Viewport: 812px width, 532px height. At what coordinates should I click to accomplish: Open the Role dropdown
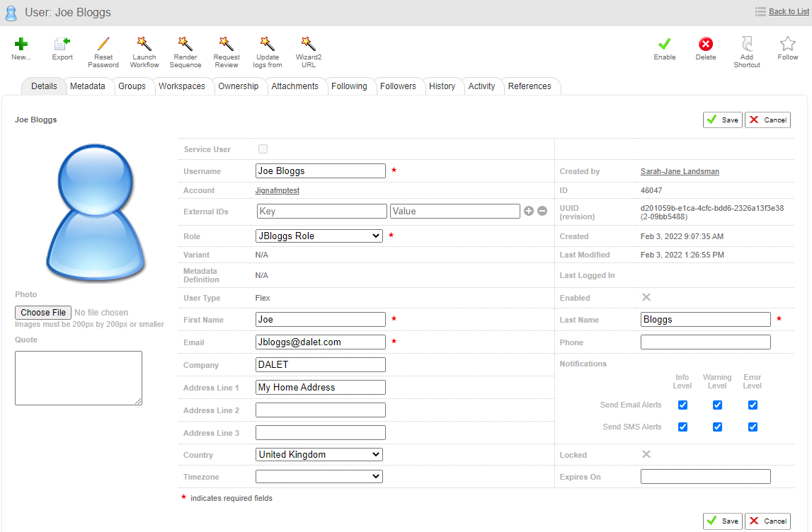(319, 236)
